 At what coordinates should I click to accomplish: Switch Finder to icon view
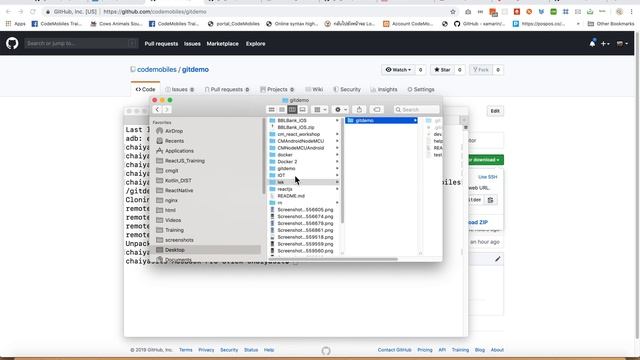(x=271, y=109)
